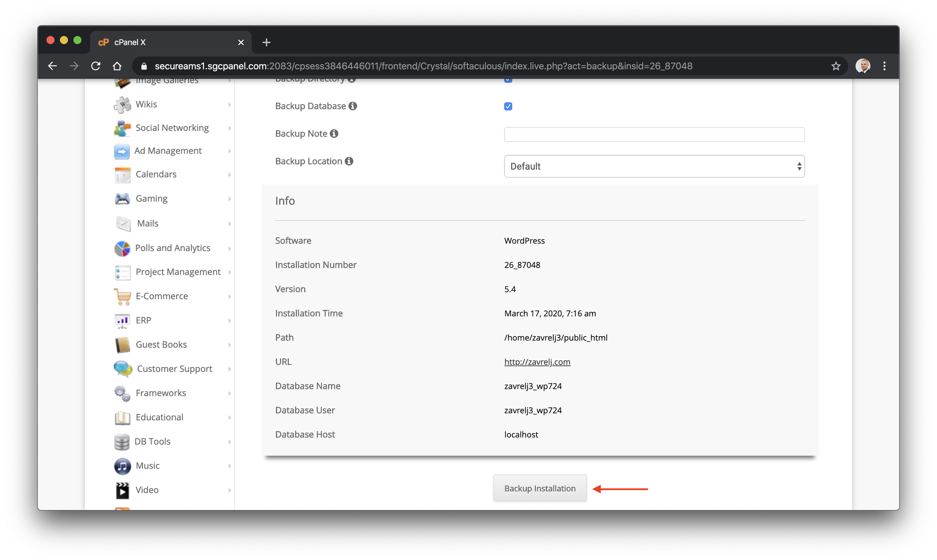This screenshot has width=937, height=560.
Task: Open a new browser tab
Action: tap(266, 42)
